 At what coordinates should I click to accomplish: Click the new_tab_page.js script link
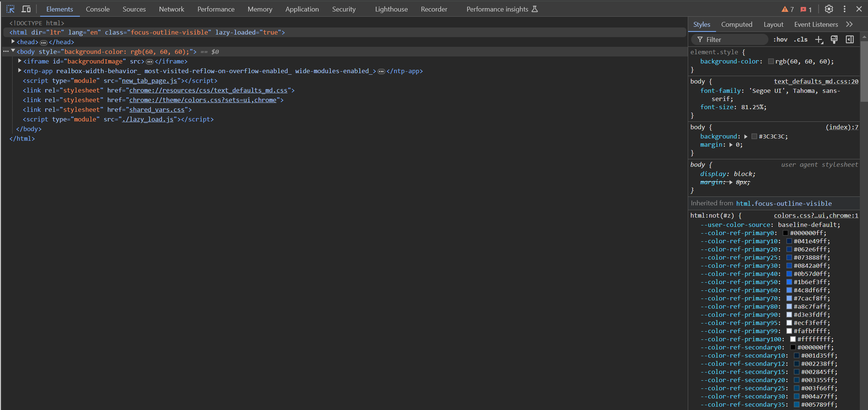pos(149,80)
